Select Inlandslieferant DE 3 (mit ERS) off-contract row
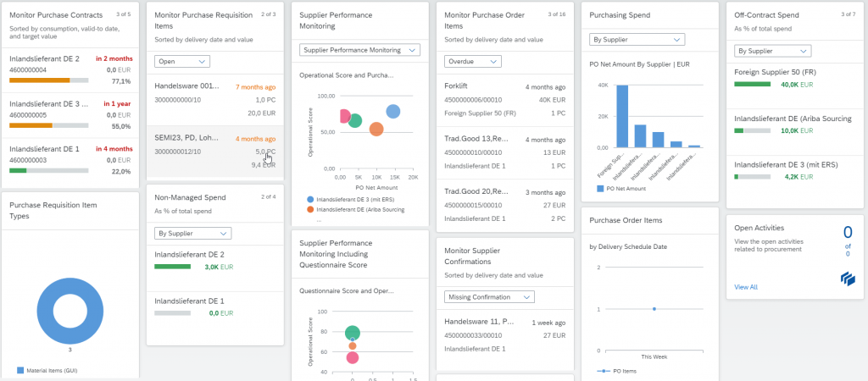The width and height of the screenshot is (868, 381). coord(795,178)
